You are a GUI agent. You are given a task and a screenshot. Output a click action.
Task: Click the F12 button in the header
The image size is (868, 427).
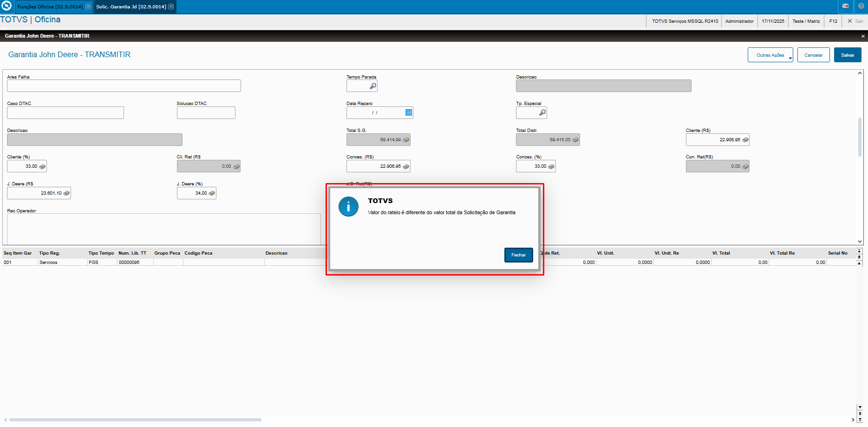tap(833, 21)
